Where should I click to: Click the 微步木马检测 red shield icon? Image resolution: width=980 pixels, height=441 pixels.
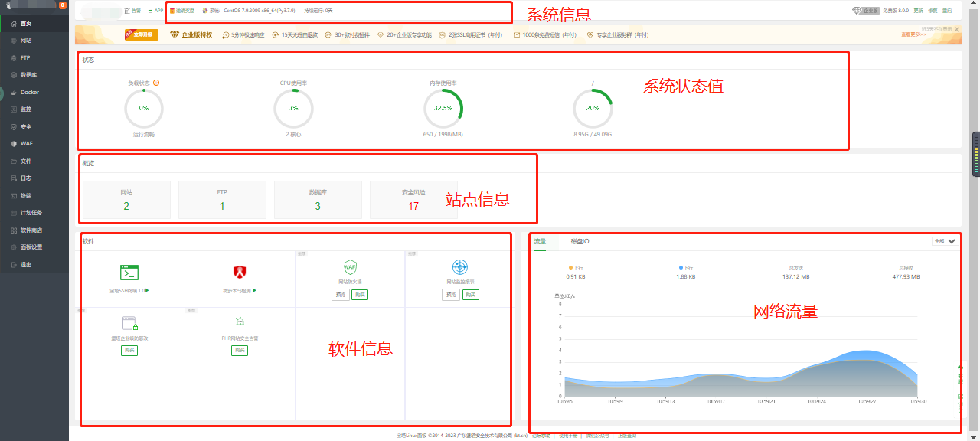pyautogui.click(x=240, y=271)
